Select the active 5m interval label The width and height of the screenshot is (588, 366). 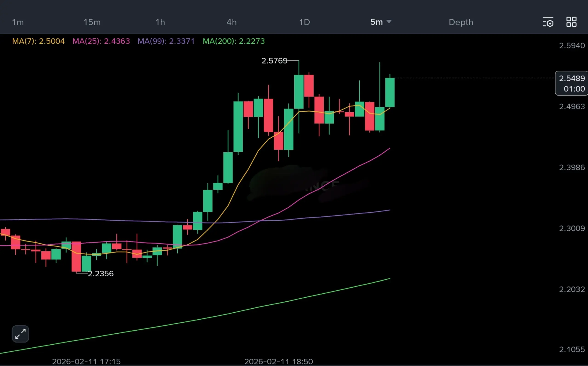pyautogui.click(x=376, y=22)
